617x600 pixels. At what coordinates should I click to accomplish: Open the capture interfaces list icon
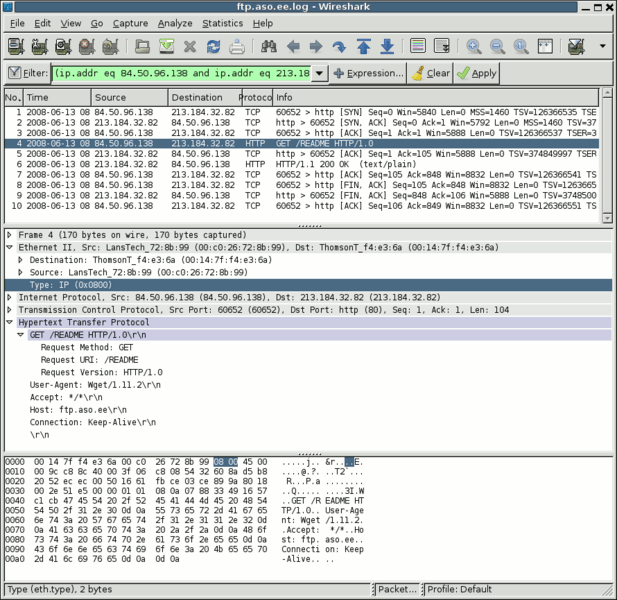pyautogui.click(x=16, y=46)
